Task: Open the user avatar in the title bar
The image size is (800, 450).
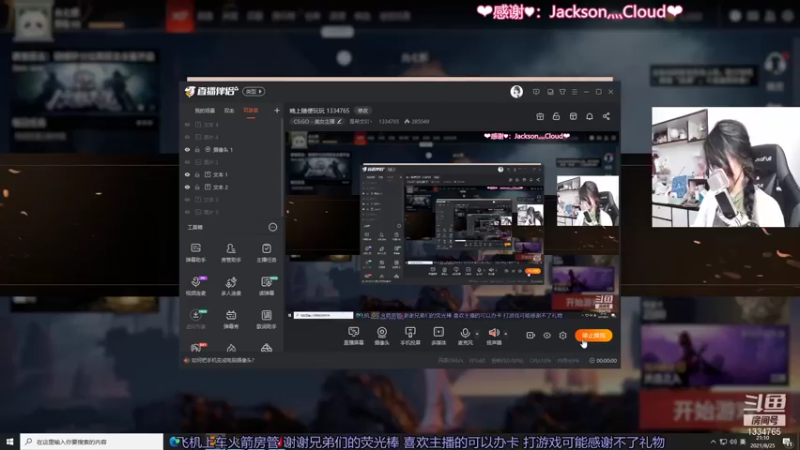Action: pos(516,91)
